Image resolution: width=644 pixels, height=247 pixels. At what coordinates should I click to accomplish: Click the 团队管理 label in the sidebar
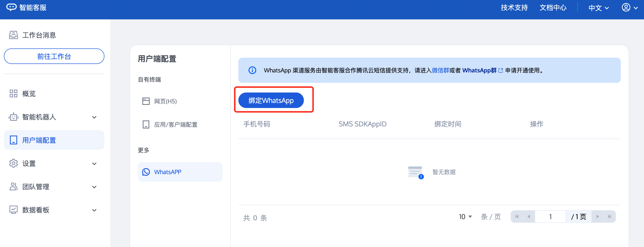[36, 187]
